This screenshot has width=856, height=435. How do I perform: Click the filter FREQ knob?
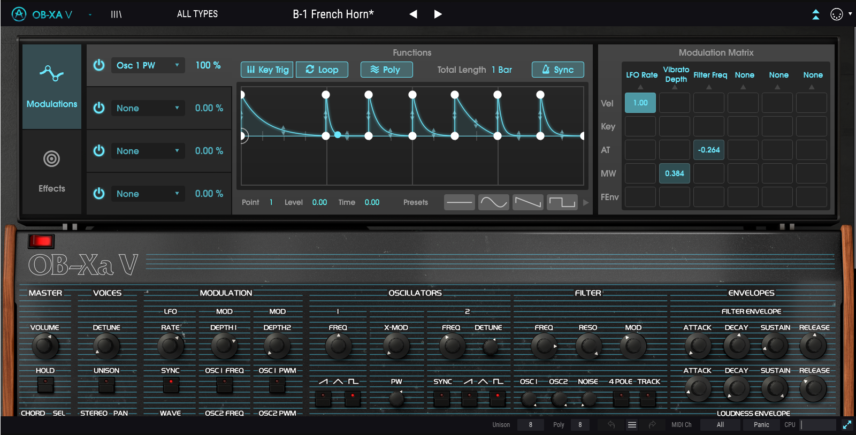coord(544,346)
